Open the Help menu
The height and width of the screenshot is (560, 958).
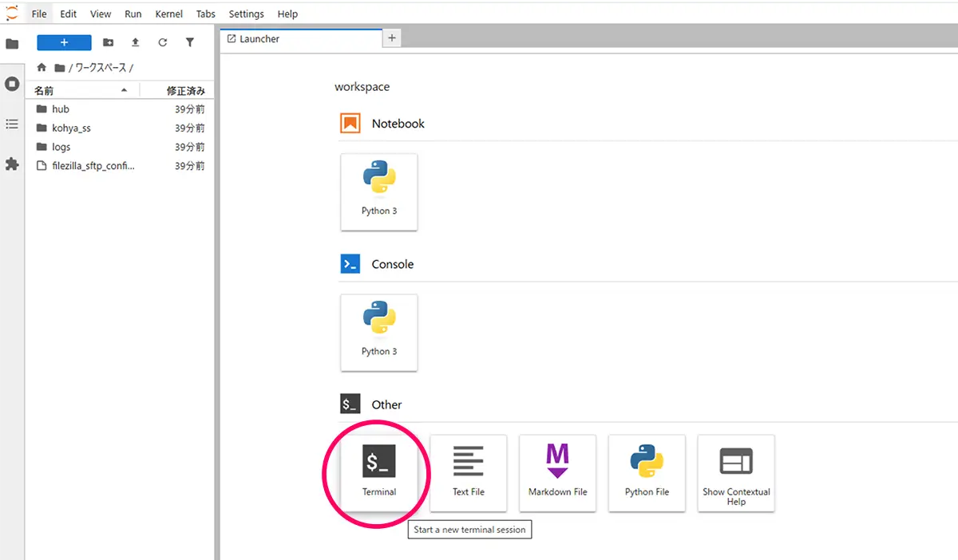(287, 14)
